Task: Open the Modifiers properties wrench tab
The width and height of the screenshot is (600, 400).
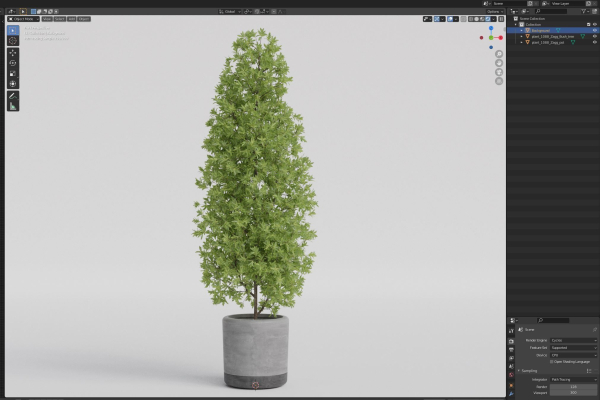Action: [512, 394]
